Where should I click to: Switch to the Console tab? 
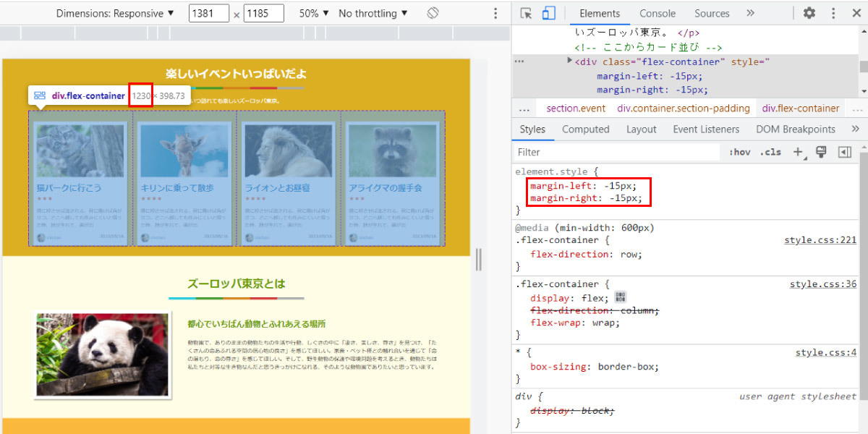[658, 13]
